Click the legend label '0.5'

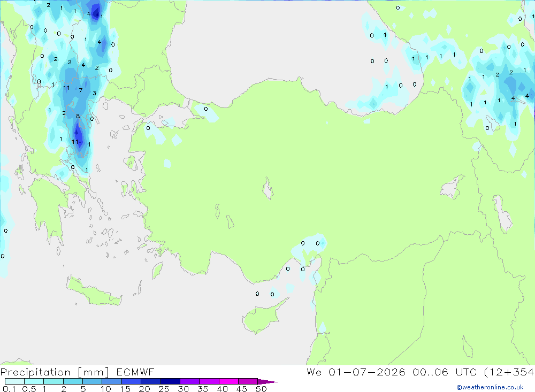29,389
